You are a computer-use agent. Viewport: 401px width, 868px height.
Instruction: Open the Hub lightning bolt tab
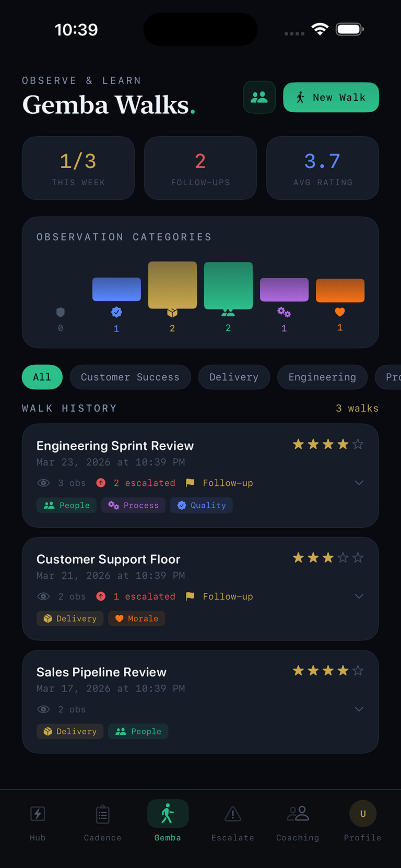pyautogui.click(x=38, y=814)
